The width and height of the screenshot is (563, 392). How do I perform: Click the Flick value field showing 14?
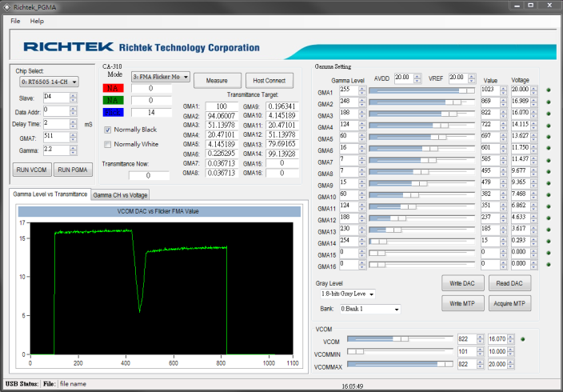click(151, 113)
